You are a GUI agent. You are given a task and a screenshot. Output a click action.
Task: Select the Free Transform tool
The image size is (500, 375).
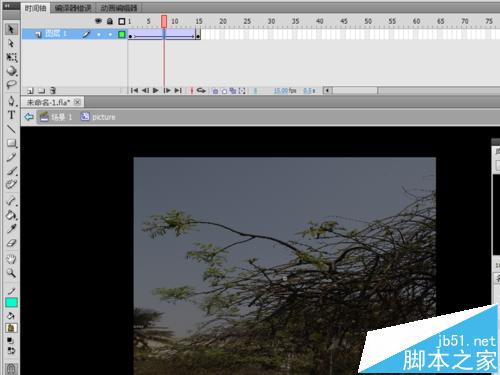point(11,57)
